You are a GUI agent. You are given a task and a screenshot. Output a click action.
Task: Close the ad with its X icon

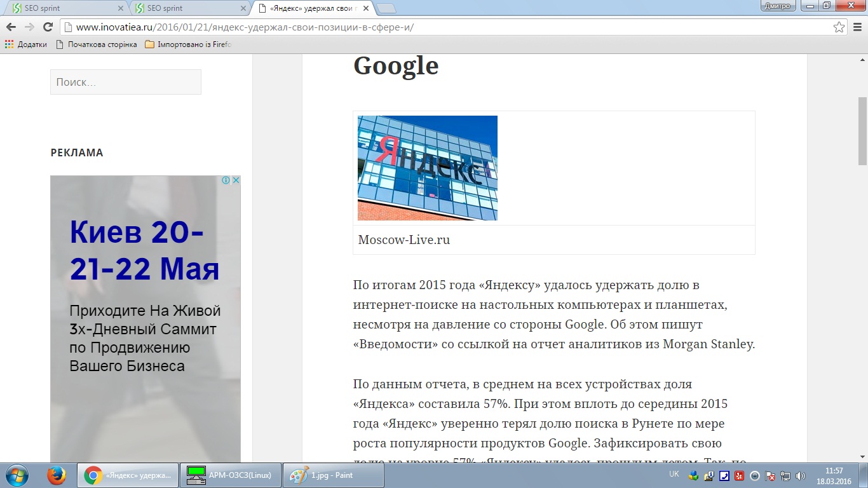[236, 180]
